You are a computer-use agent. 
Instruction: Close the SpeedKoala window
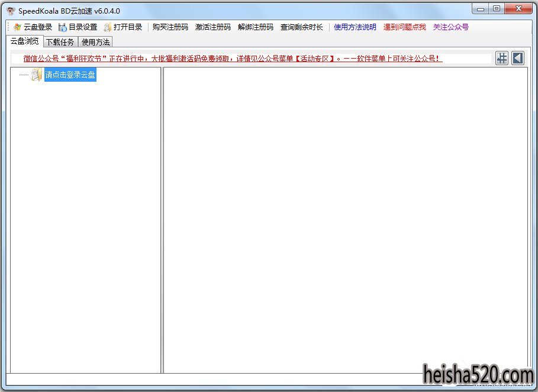[518, 9]
